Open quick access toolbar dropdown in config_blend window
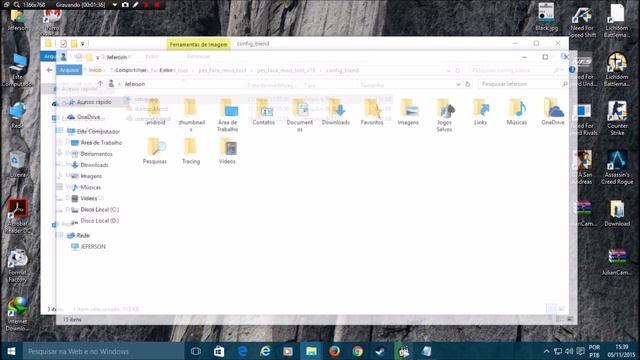 [82, 44]
